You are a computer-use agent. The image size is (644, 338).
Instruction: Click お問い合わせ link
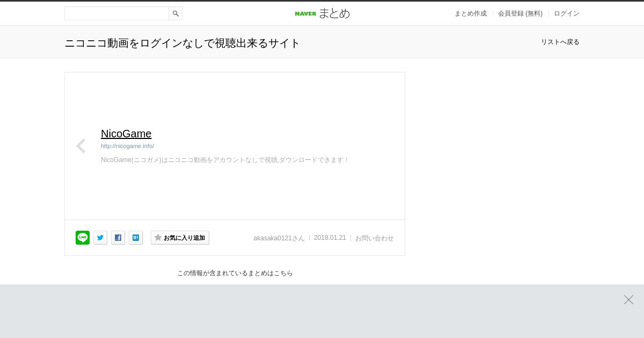(x=375, y=238)
